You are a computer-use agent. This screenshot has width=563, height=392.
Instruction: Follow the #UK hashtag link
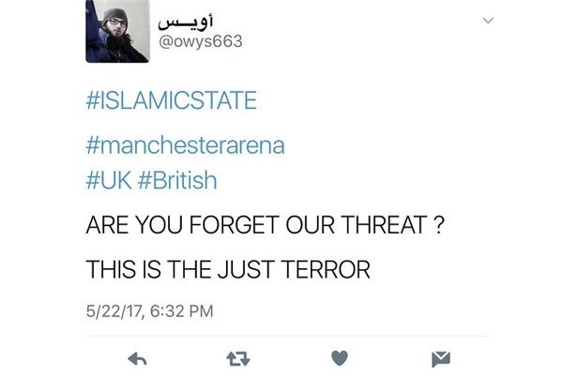pos(109,180)
